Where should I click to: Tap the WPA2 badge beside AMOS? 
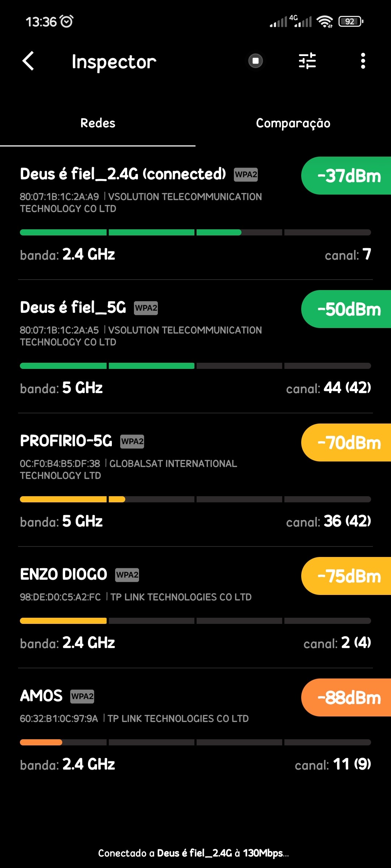pos(82,696)
